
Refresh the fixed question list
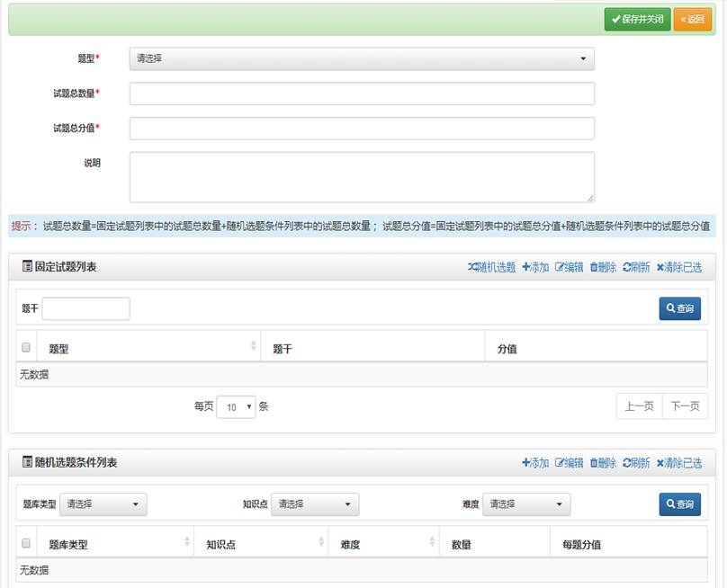636,267
